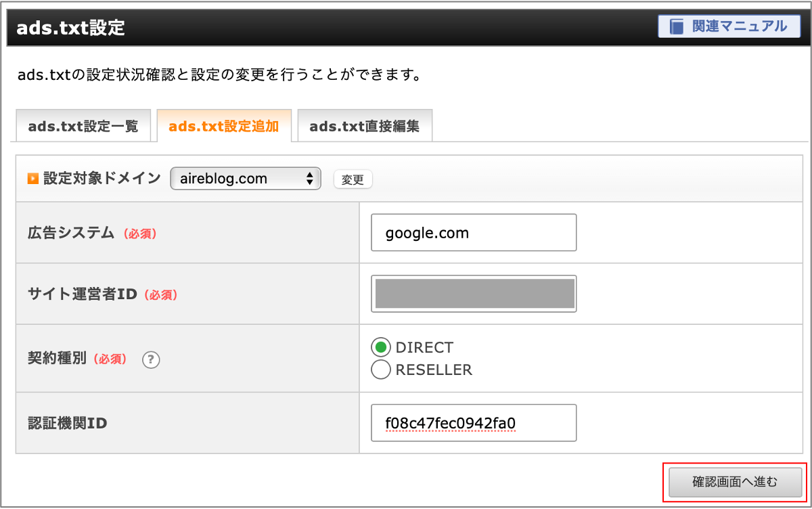The image size is (812, 509).
Task: Select the active ads.txt設定追加 tab
Action: pyautogui.click(x=224, y=125)
